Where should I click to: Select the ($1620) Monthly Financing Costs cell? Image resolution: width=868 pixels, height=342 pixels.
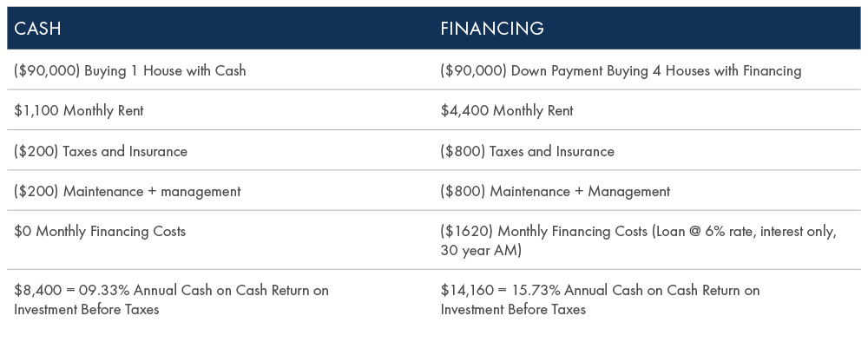[x=648, y=240]
